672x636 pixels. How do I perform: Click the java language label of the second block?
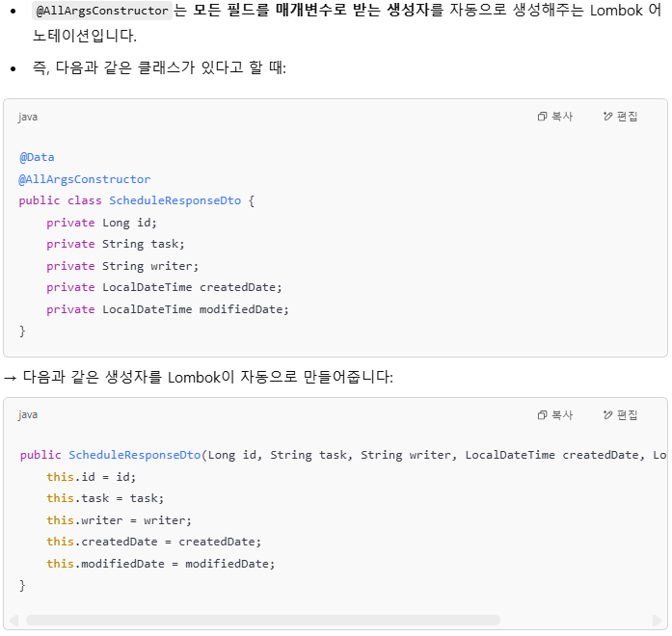(28, 415)
